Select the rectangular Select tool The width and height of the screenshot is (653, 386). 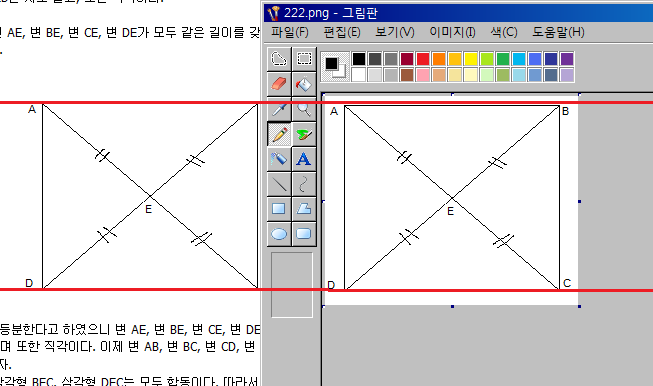[x=304, y=59]
